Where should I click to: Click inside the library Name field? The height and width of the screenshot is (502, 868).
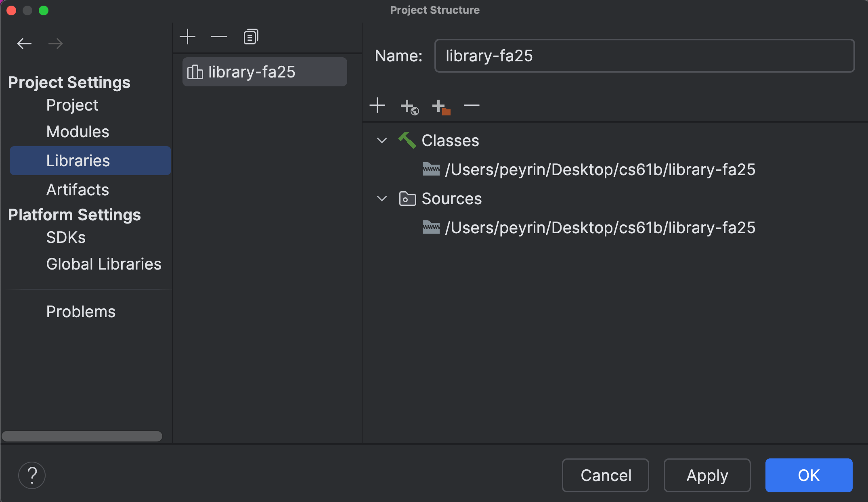pyautogui.click(x=644, y=56)
